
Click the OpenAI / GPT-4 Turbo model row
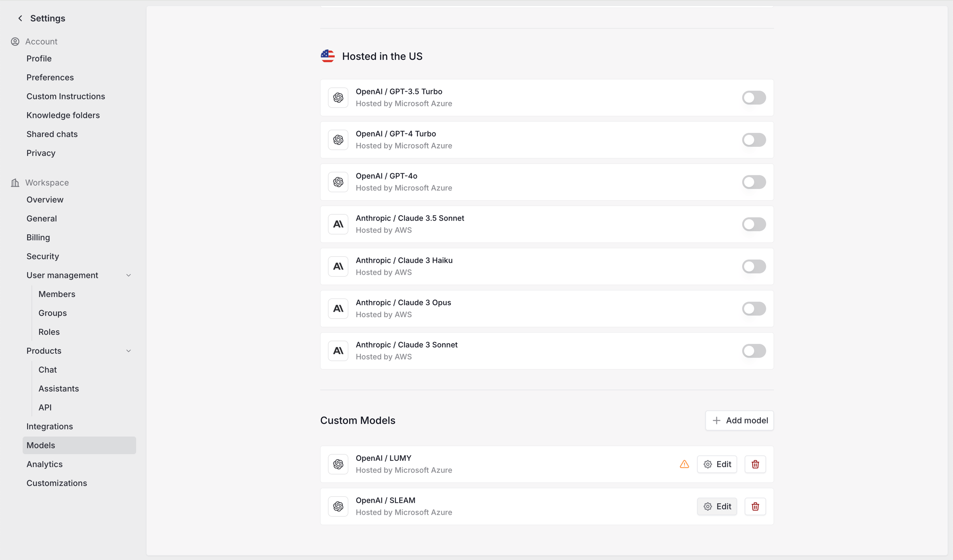547,140
